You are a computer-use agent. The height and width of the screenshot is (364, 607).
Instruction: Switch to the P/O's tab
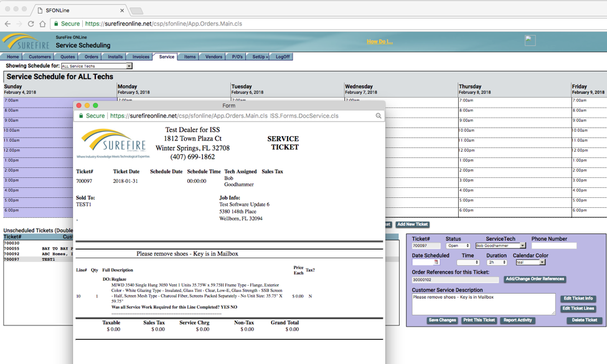[237, 57]
